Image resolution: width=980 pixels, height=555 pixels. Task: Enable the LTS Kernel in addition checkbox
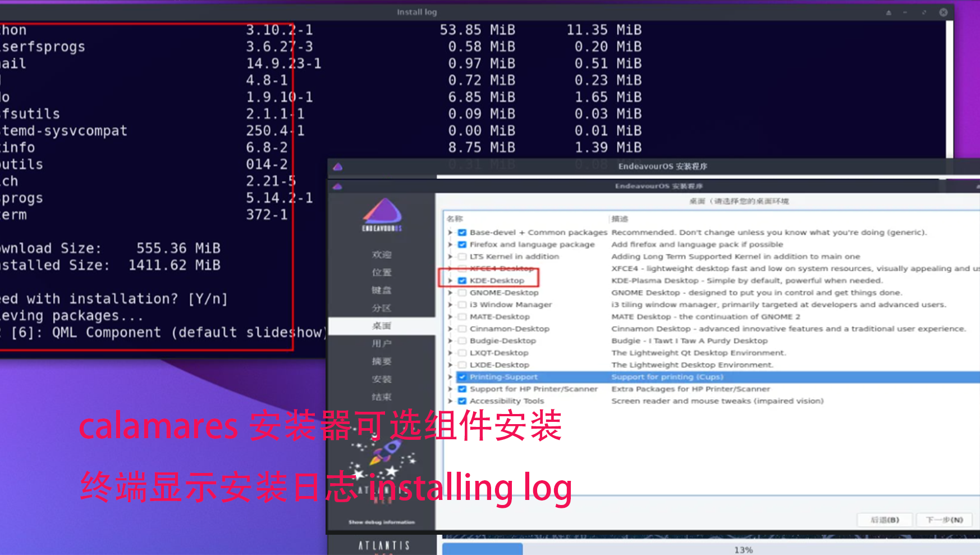(462, 257)
